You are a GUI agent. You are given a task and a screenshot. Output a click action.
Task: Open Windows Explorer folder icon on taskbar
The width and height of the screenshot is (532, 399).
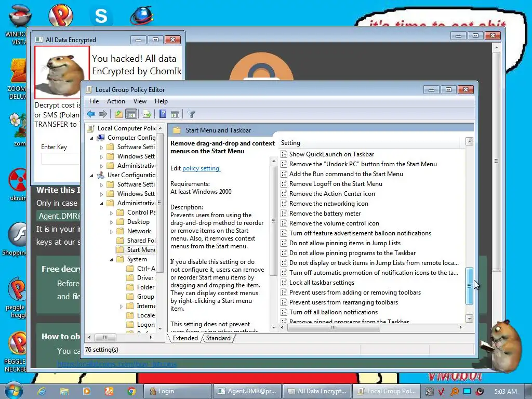click(x=64, y=391)
